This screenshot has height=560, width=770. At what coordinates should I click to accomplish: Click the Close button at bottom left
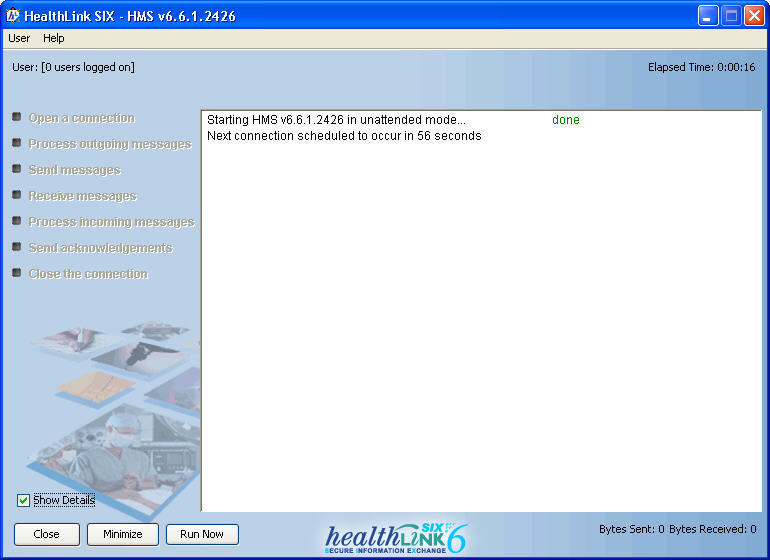pos(47,534)
